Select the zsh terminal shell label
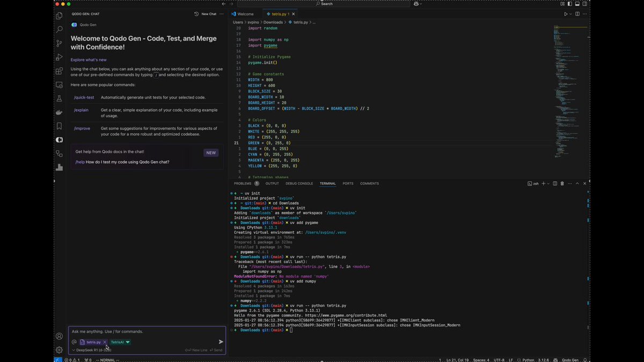This screenshot has width=644, height=362. point(533,183)
